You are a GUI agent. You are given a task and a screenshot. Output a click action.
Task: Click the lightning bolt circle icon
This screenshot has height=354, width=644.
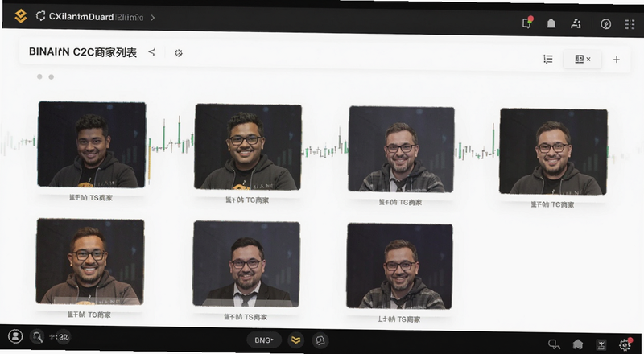coord(605,24)
